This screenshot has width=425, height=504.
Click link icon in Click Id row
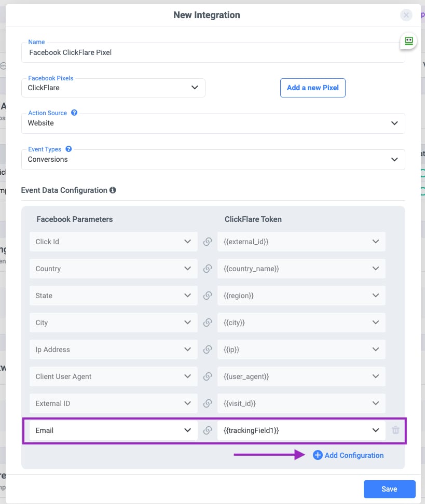pyautogui.click(x=208, y=242)
